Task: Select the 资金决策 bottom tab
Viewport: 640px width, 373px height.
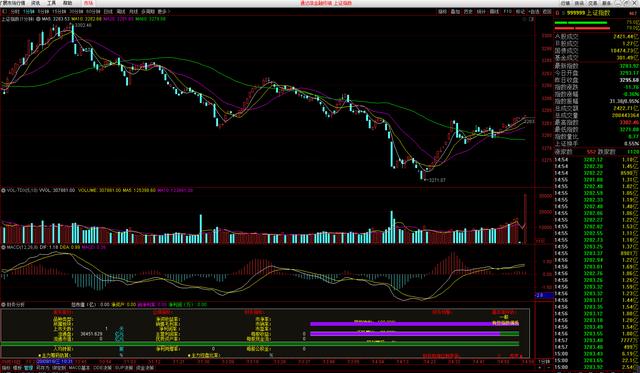Action: 145,368
